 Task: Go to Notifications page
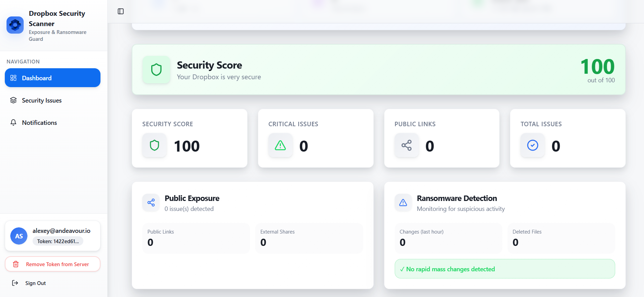(x=52, y=122)
